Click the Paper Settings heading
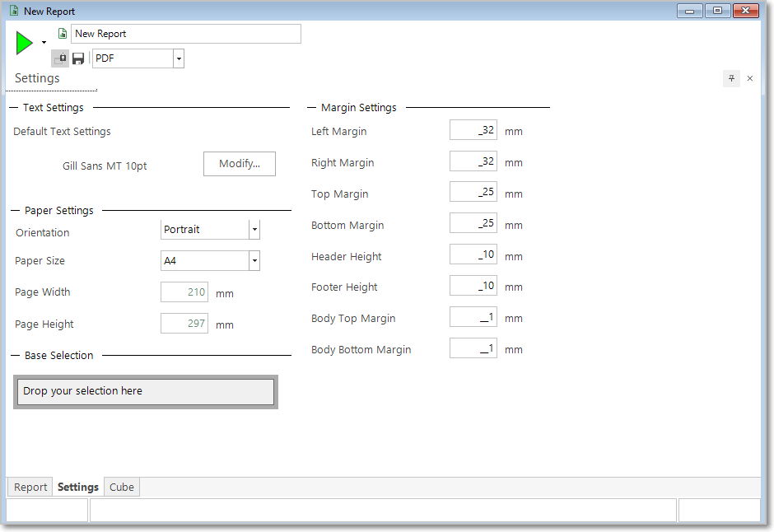774x532 pixels. pyautogui.click(x=59, y=211)
